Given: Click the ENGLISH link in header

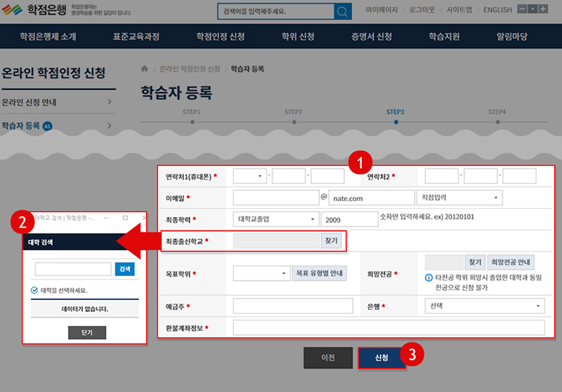Looking at the screenshot, I should click(x=497, y=11).
